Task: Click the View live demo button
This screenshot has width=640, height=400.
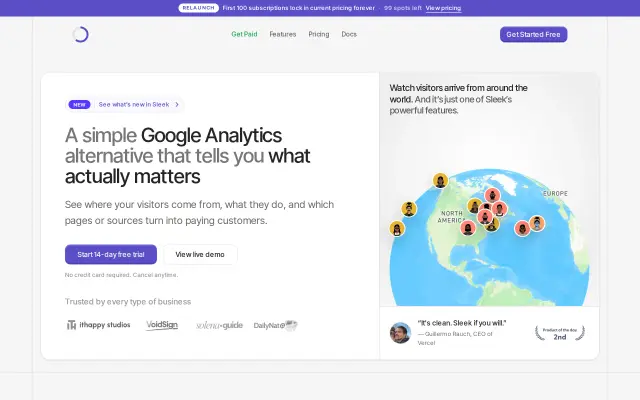Action: click(200, 254)
